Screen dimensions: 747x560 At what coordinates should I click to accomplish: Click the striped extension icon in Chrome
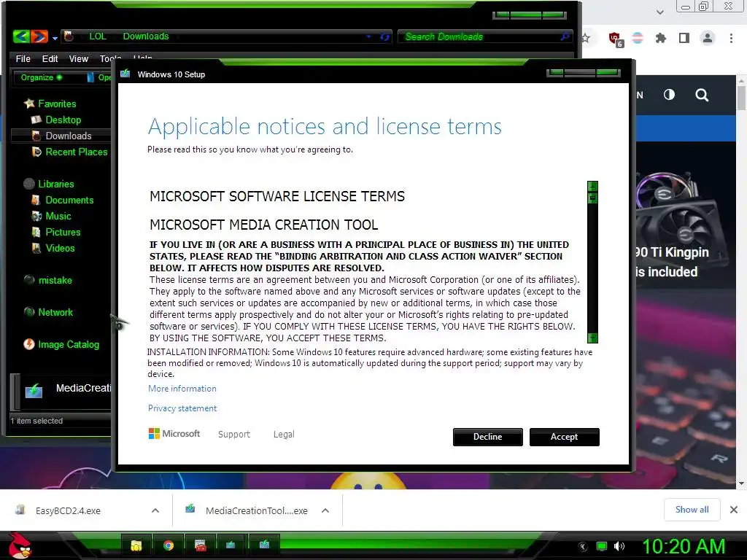638,38
